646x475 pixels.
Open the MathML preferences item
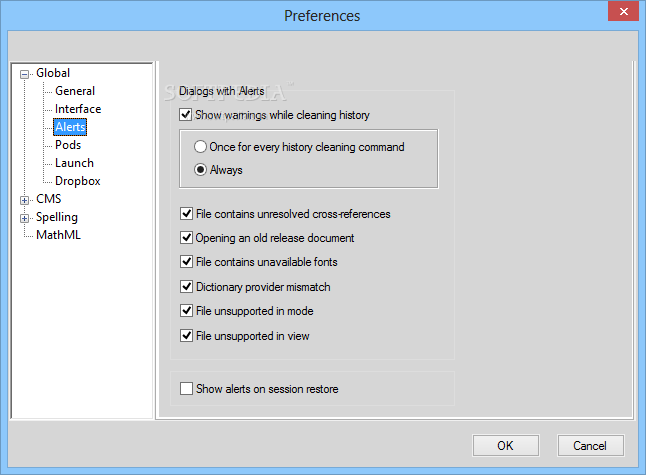(x=58, y=235)
